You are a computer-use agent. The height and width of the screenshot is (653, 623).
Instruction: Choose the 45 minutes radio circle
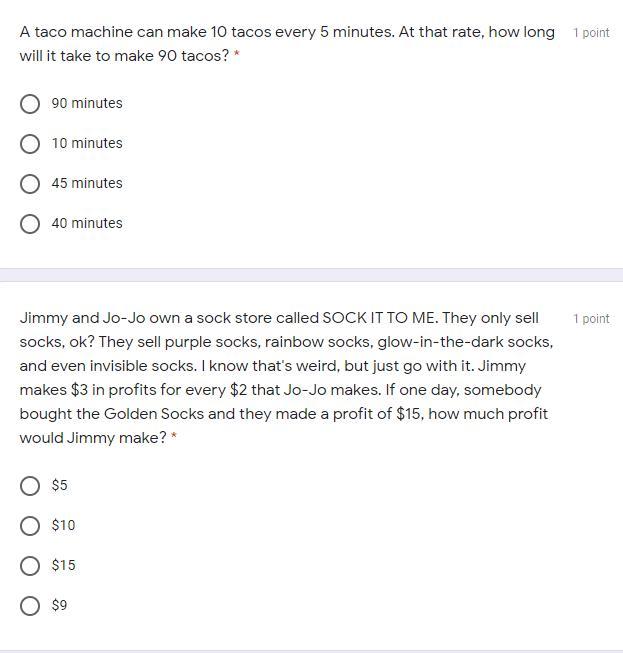click(30, 184)
